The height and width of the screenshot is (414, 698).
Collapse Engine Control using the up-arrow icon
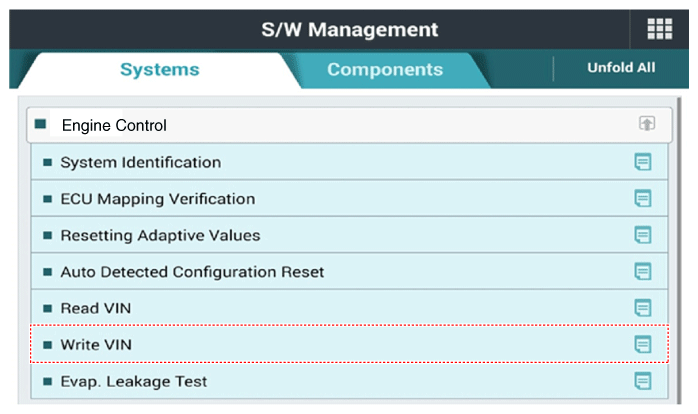tap(647, 124)
